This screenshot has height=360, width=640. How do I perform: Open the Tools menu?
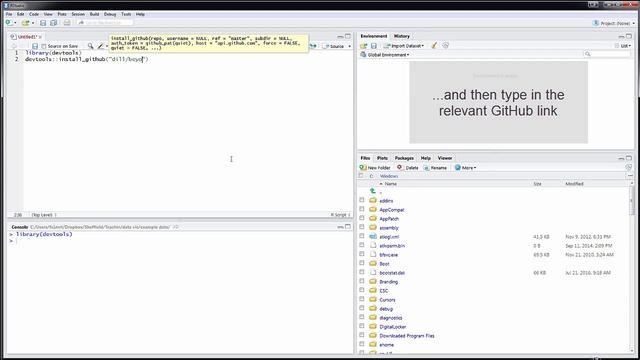tap(126, 14)
